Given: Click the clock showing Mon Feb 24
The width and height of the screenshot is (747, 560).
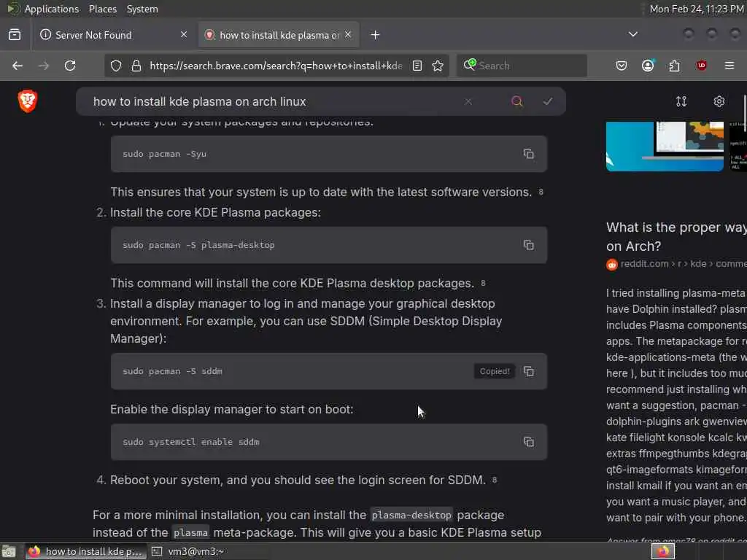Looking at the screenshot, I should pos(697,9).
